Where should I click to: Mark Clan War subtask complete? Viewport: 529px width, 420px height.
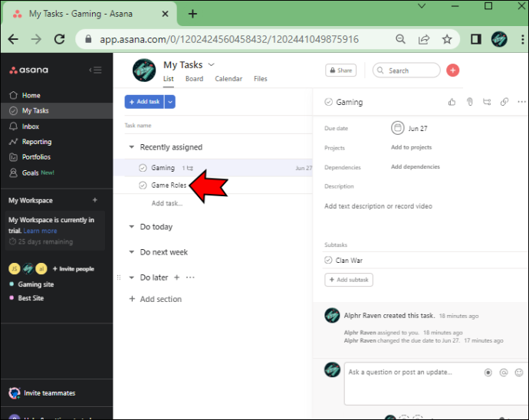pos(328,260)
